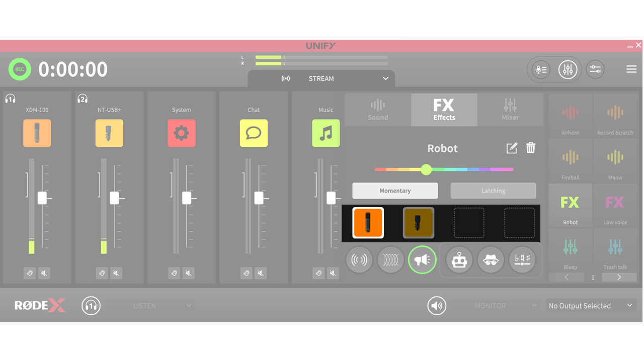Viewport: 644px width, 362px height.
Task: Select the XDM-100 orange microphone channel icon
Action: coord(37,133)
